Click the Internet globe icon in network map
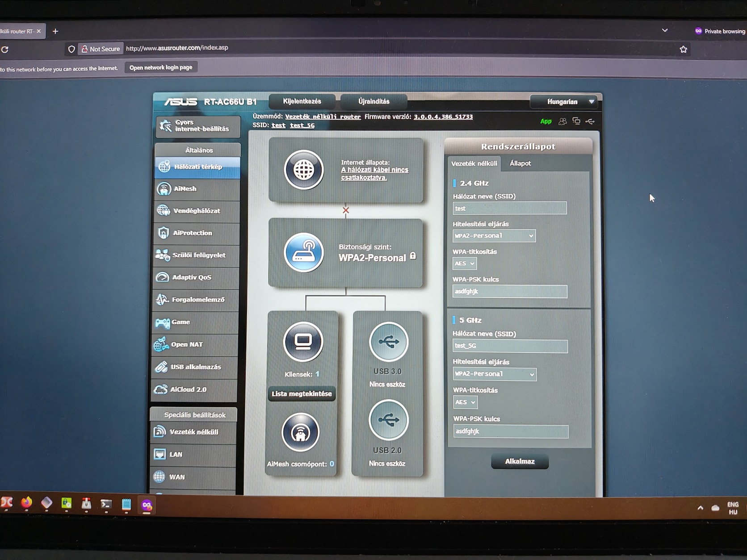The image size is (747, 560). (304, 170)
